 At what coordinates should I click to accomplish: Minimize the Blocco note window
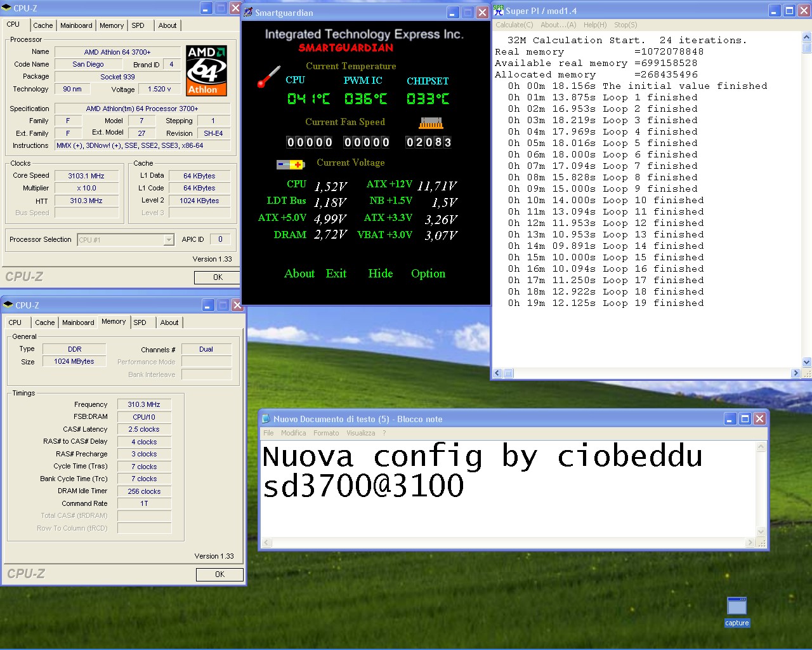[730, 419]
